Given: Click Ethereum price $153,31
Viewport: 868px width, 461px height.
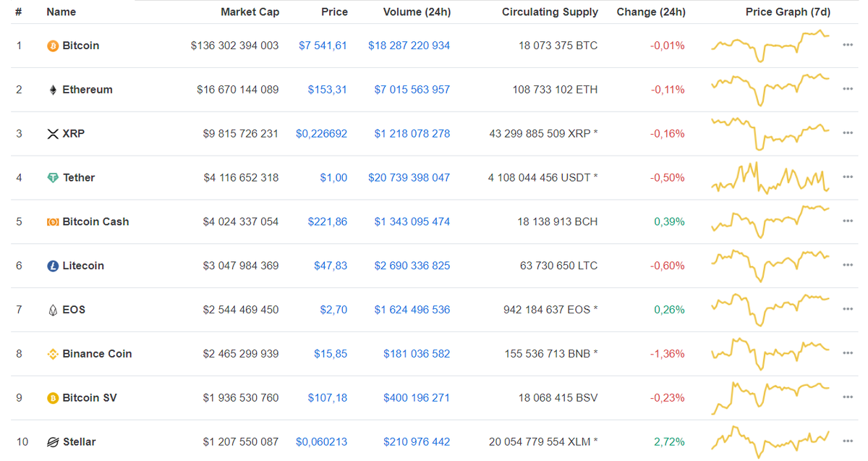Looking at the screenshot, I should coord(327,90).
